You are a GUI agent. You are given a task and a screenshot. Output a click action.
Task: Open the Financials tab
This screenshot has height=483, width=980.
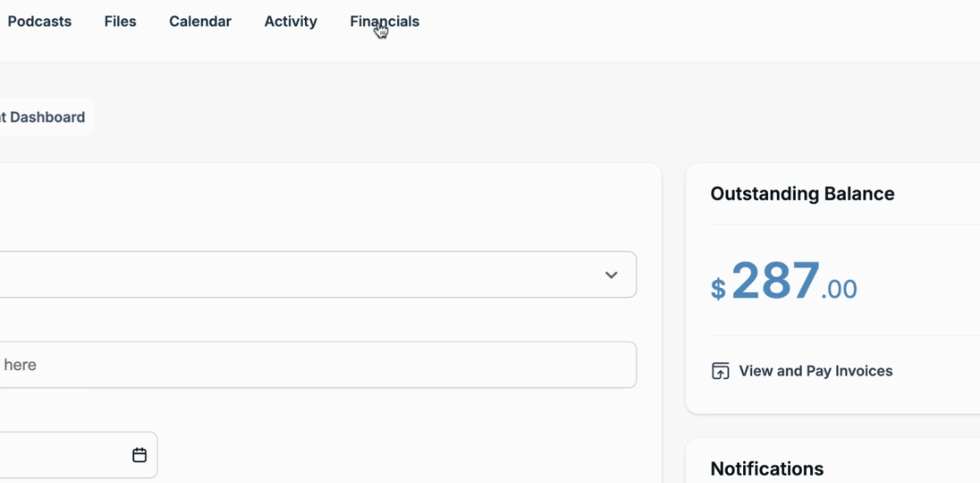[x=384, y=21]
